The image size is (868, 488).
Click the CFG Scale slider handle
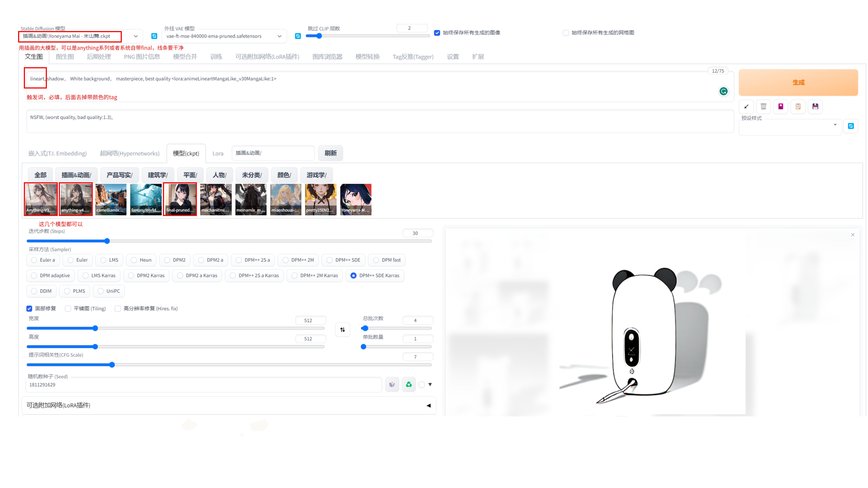(x=112, y=365)
